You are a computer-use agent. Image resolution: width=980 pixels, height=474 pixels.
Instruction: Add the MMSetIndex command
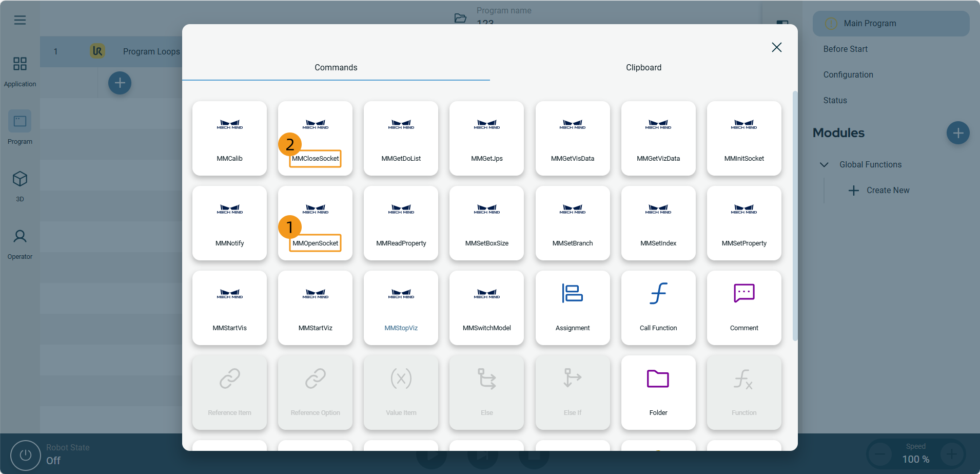(658, 223)
